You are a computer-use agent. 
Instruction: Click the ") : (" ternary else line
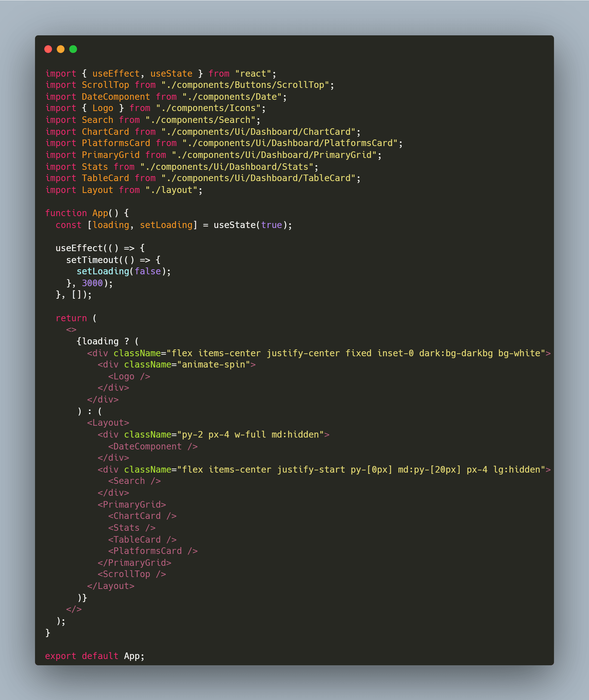tap(89, 411)
